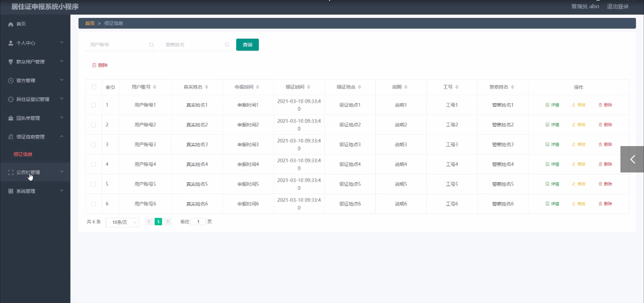The width and height of the screenshot is (644, 303).
Task: Toggle select-all checkbox in table header
Action: click(x=93, y=87)
